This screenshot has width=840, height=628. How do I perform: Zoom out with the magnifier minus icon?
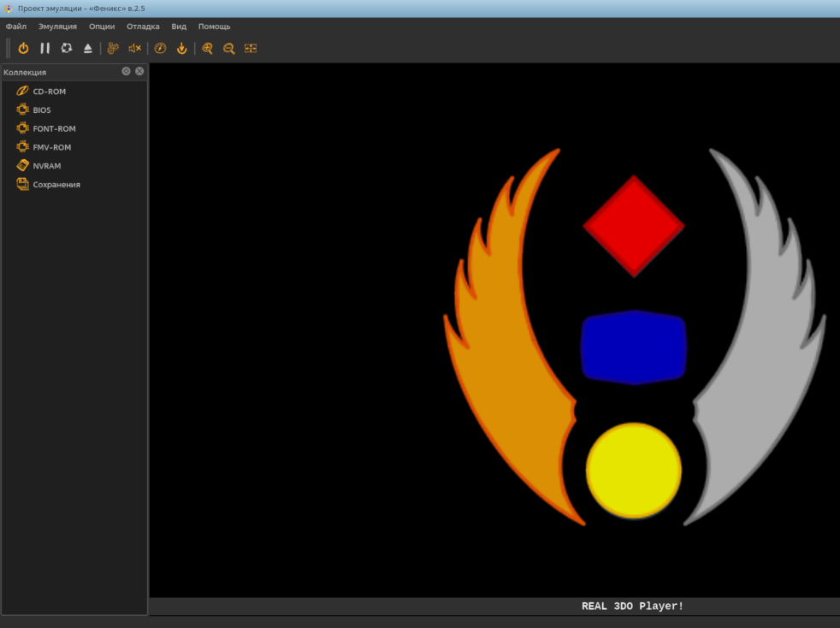(x=228, y=48)
